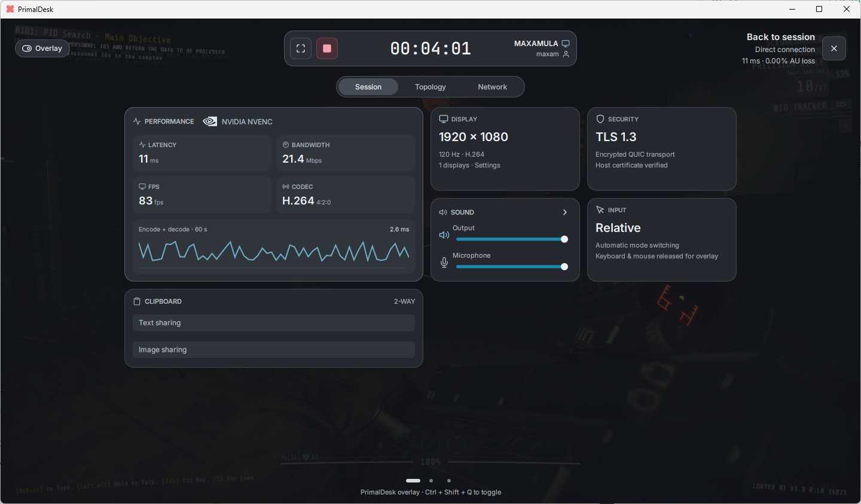
Task: Click the 00:04:01 session timer
Action: tap(430, 48)
